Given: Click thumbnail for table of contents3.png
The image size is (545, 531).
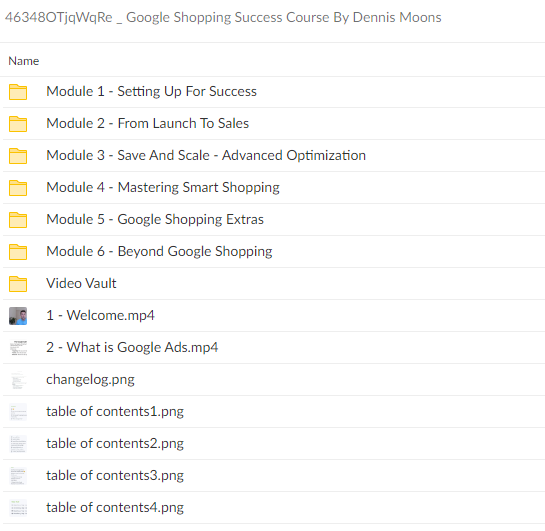Looking at the screenshot, I should [x=18, y=476].
